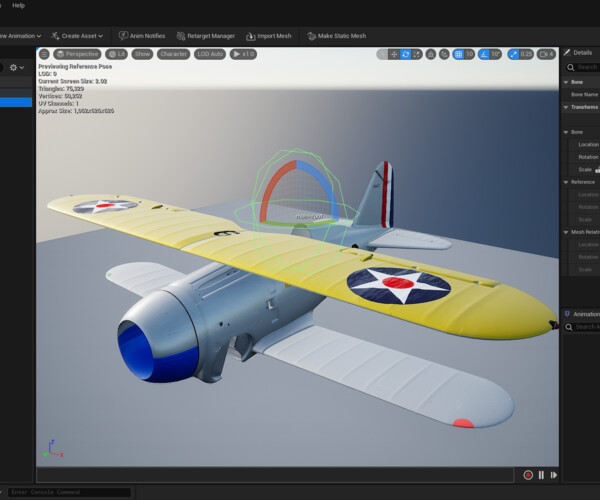The width and height of the screenshot is (600, 500).
Task: Collapse the Mesh Relative subsection
Action: [566, 232]
